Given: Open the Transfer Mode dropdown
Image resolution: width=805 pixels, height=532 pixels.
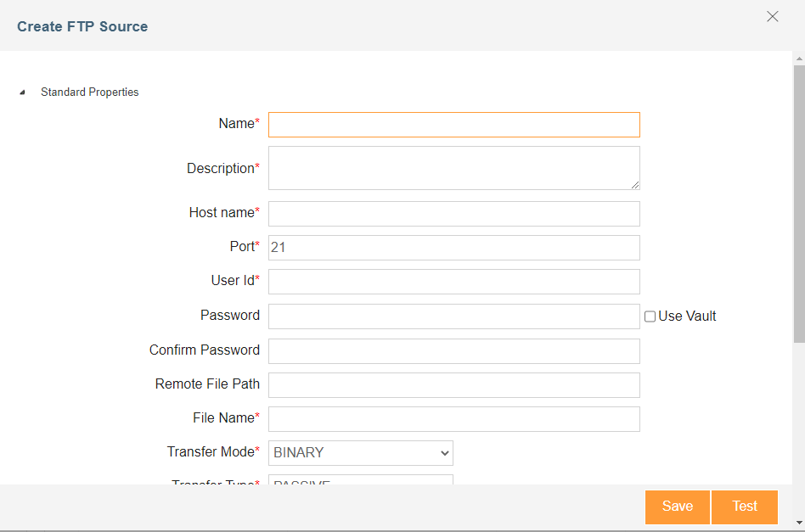Looking at the screenshot, I should 360,453.
